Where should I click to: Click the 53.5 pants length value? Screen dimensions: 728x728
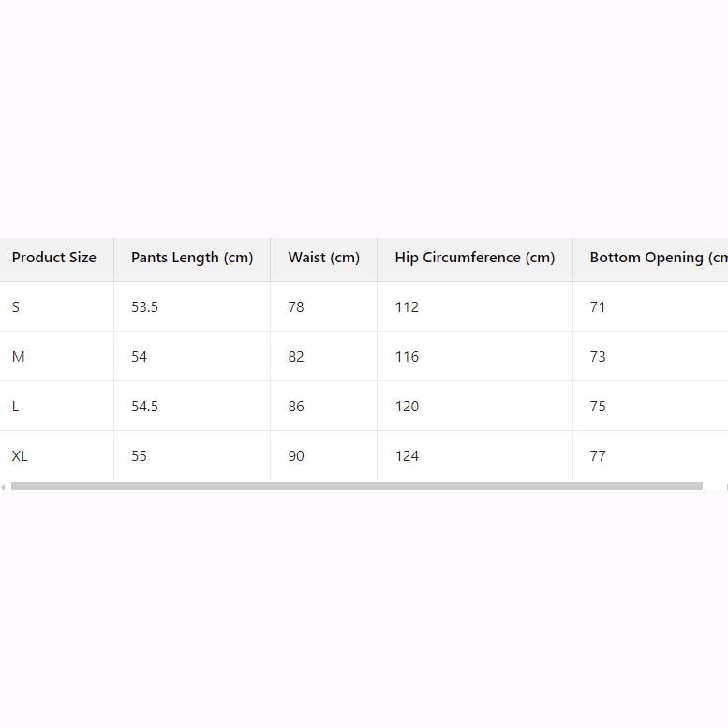point(144,307)
